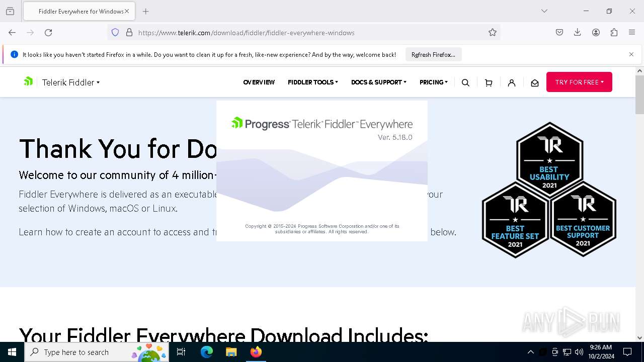The height and width of the screenshot is (362, 644).
Task: Open the Telerik user account icon
Action: point(512,82)
